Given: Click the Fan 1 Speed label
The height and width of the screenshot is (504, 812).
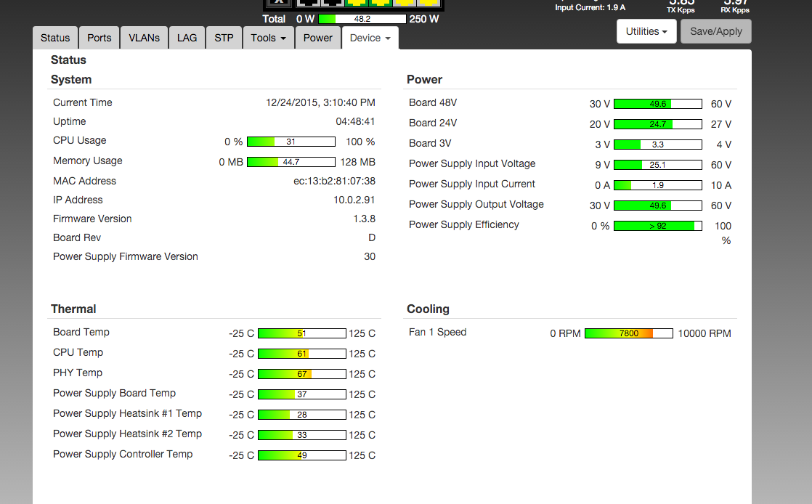Looking at the screenshot, I should click(x=437, y=332).
